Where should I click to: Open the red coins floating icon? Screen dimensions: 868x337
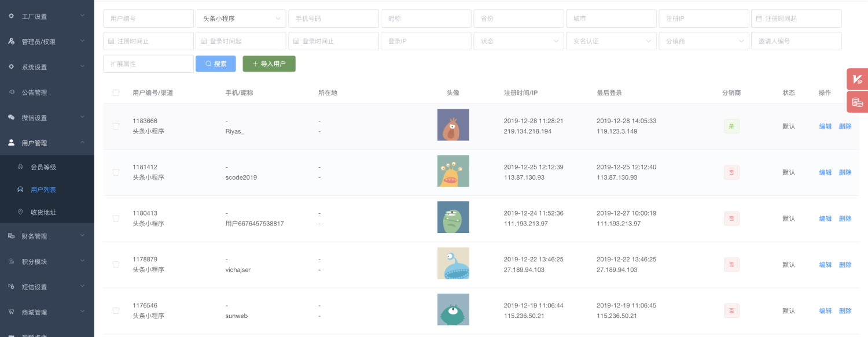858,102
